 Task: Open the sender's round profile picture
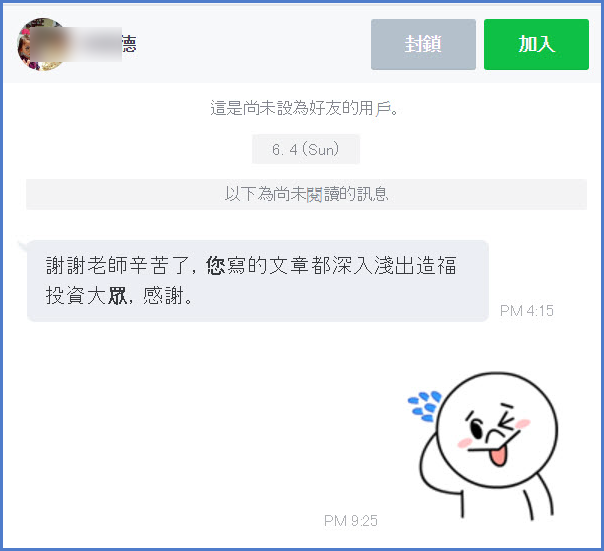[x=42, y=44]
